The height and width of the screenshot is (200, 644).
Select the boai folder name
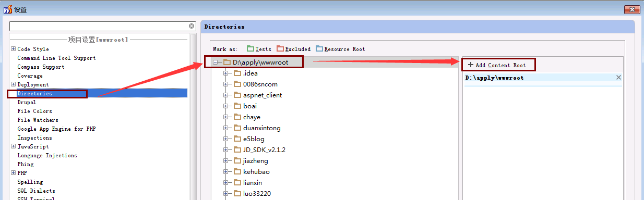(249, 106)
